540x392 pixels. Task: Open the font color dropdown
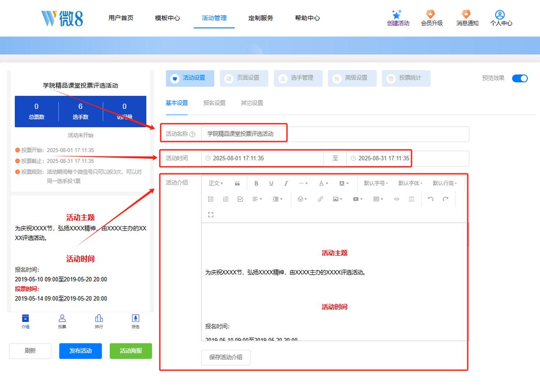pyautogui.click(x=324, y=183)
